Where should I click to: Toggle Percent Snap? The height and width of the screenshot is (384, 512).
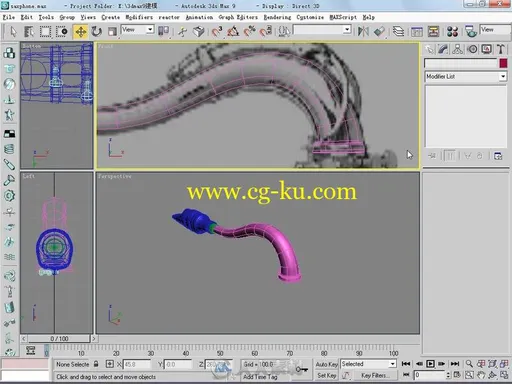[x=249, y=32]
